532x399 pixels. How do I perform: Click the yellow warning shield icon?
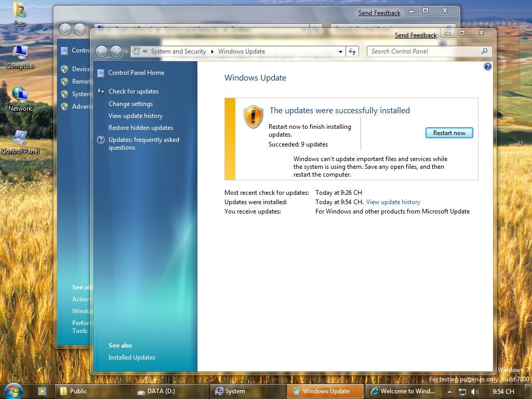pyautogui.click(x=253, y=117)
